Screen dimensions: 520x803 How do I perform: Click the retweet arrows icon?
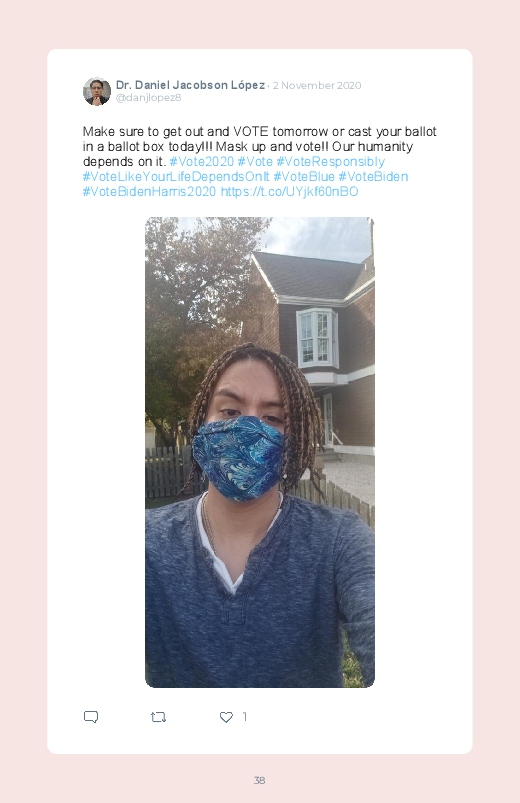click(x=158, y=717)
